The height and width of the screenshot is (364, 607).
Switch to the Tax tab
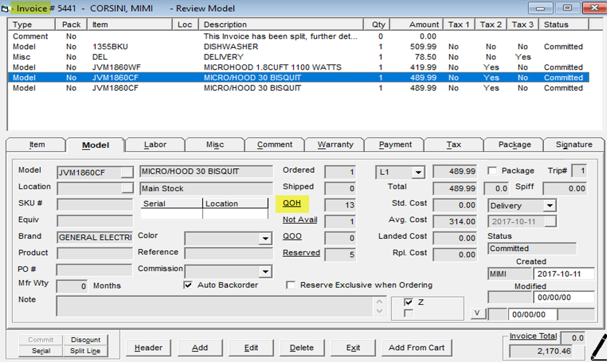454,145
